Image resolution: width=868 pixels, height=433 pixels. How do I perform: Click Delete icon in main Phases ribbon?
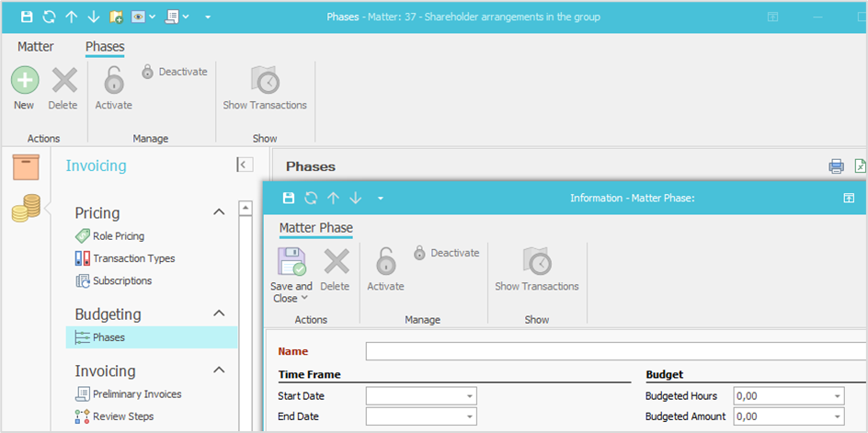click(x=63, y=81)
